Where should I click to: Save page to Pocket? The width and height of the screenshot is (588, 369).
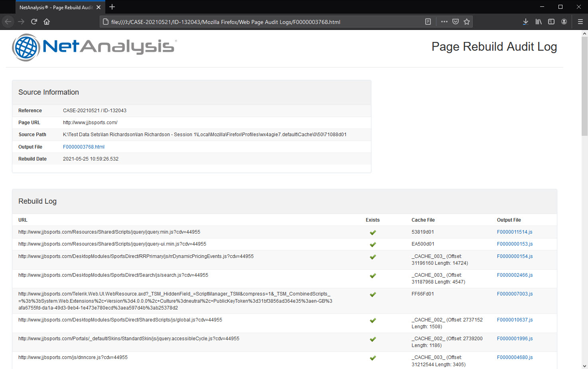click(456, 22)
